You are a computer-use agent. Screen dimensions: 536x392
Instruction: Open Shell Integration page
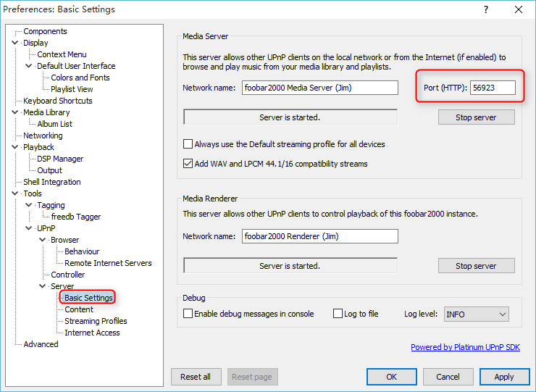(x=52, y=182)
